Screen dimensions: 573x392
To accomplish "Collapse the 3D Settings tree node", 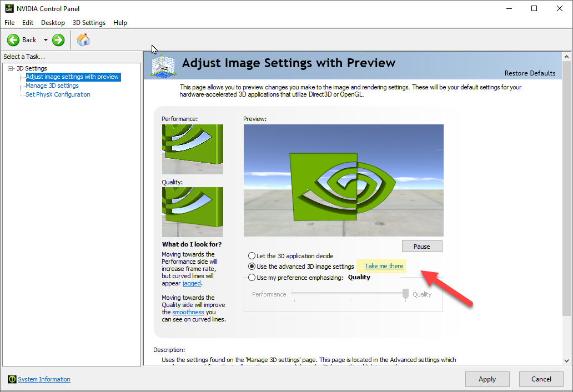I will tap(10, 68).
